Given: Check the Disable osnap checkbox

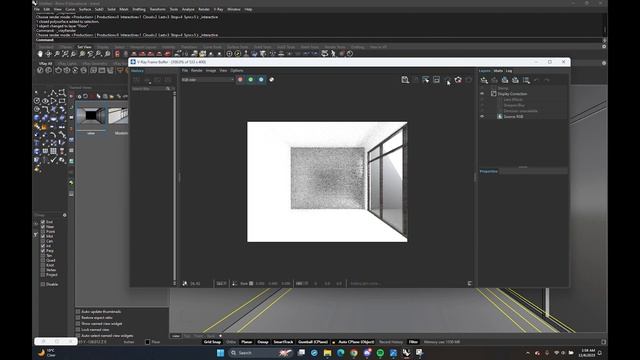Looking at the screenshot, I should tap(43, 284).
